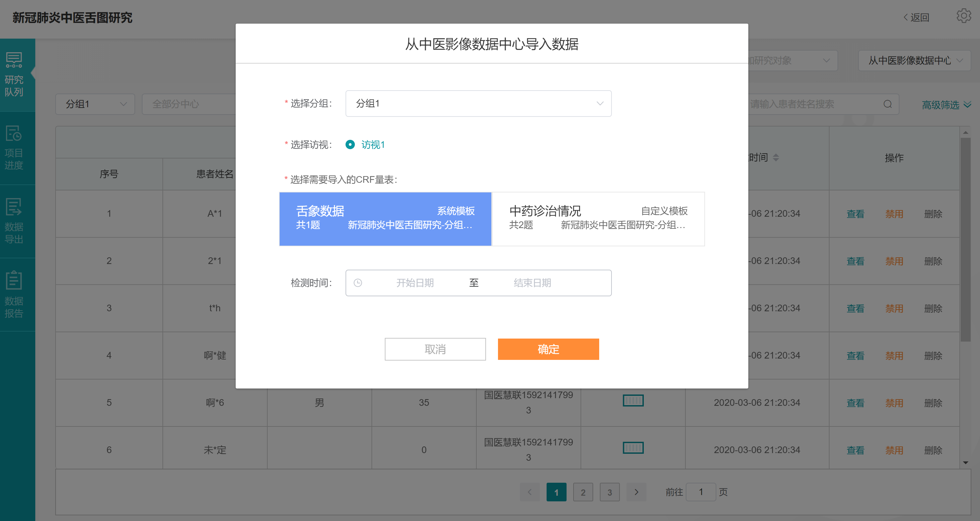
Task: Select the 访视1 radio button
Action: tap(350, 144)
